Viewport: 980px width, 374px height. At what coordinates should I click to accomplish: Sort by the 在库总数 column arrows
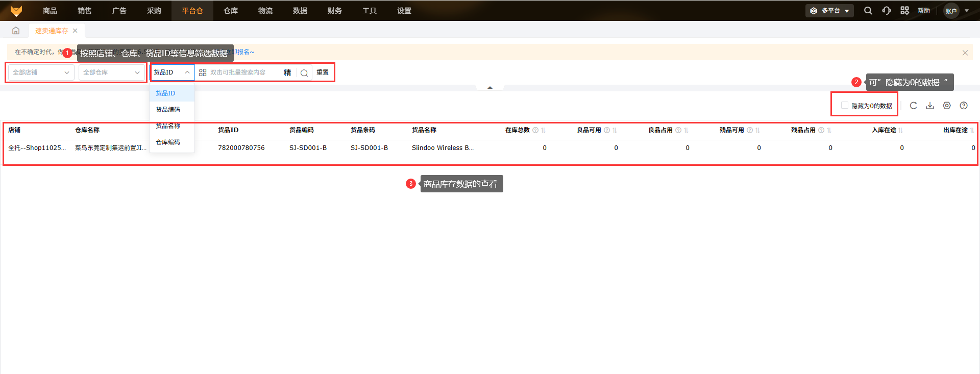pos(543,130)
